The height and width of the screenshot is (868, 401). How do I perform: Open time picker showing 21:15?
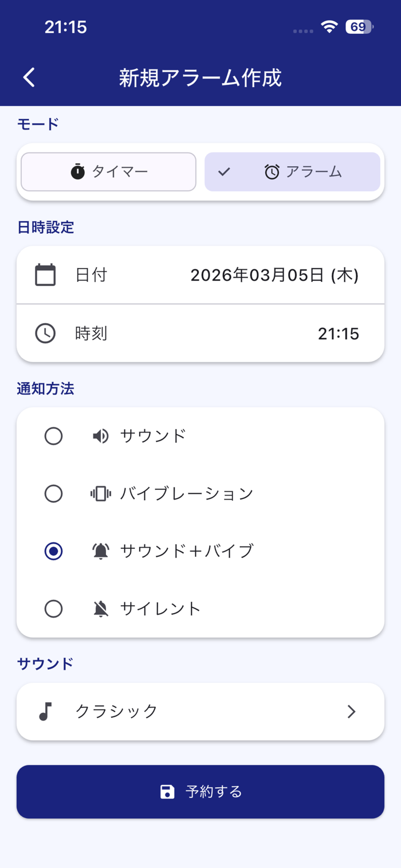click(200, 333)
